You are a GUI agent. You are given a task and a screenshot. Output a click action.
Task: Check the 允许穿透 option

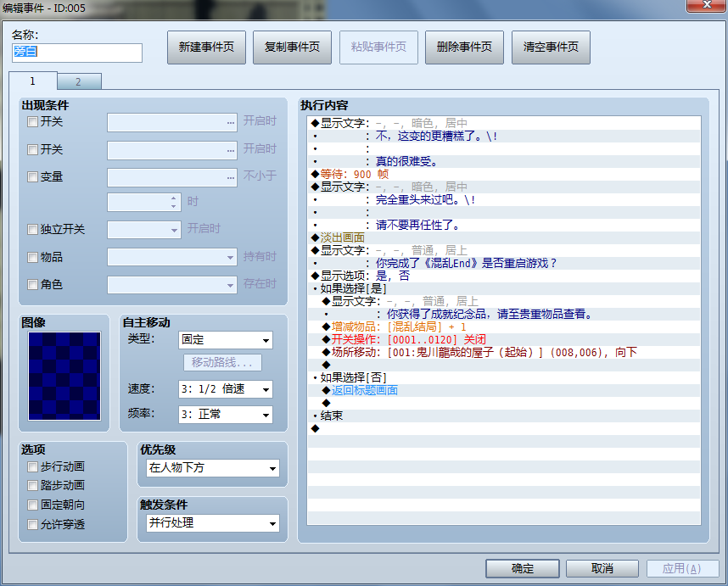[32, 524]
